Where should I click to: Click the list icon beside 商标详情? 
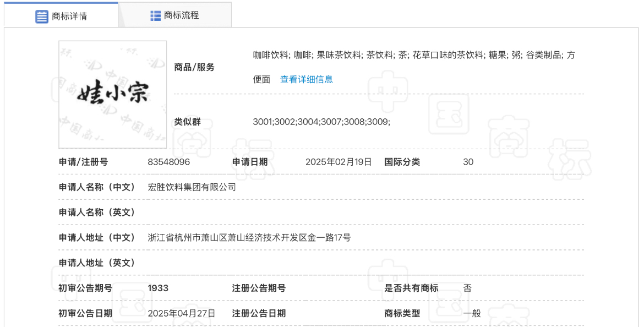tap(42, 17)
